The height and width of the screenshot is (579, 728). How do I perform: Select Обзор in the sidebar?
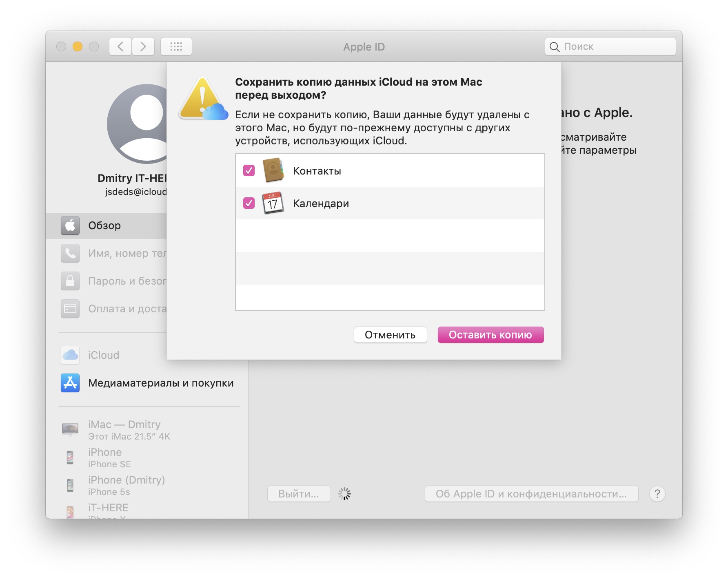pyautogui.click(x=106, y=225)
